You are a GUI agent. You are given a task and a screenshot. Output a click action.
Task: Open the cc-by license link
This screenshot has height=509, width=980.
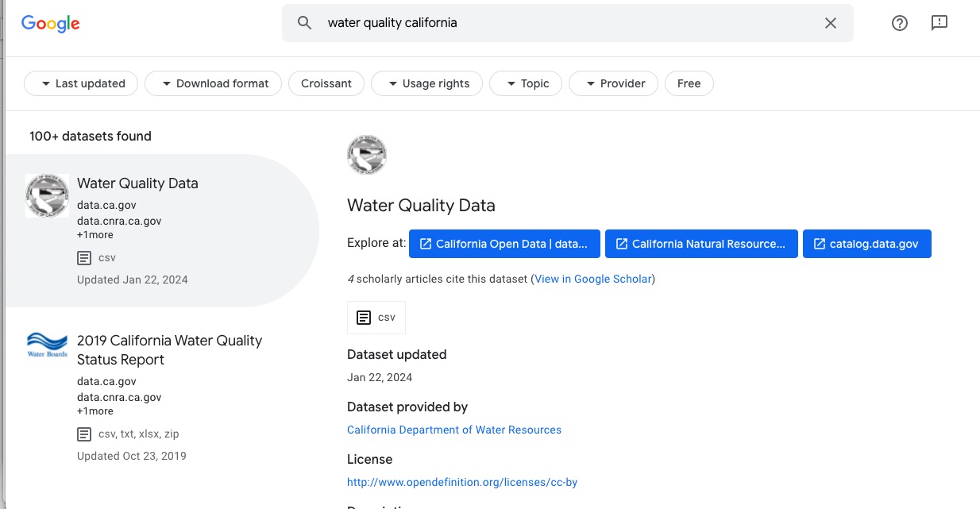click(462, 482)
